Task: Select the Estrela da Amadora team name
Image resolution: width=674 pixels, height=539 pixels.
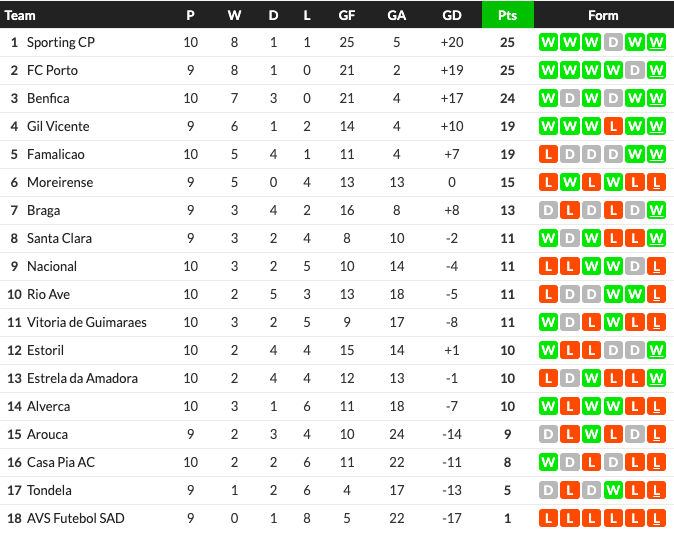Action: click(83, 379)
